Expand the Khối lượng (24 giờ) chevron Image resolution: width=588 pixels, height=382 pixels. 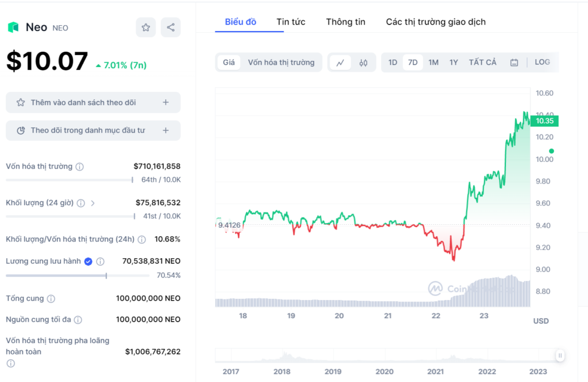pyautogui.click(x=93, y=203)
